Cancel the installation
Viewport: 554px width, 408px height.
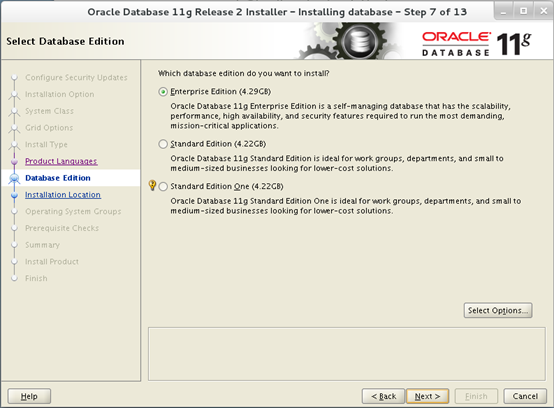pyautogui.click(x=525, y=396)
